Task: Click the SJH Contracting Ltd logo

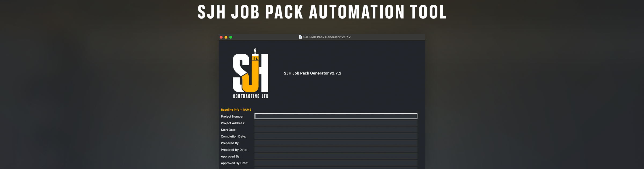Action: (250, 74)
